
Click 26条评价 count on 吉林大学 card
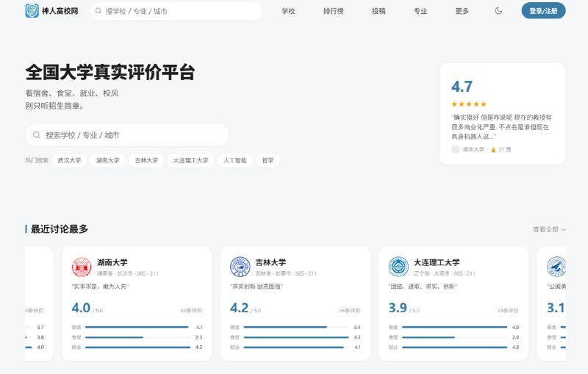350,310
